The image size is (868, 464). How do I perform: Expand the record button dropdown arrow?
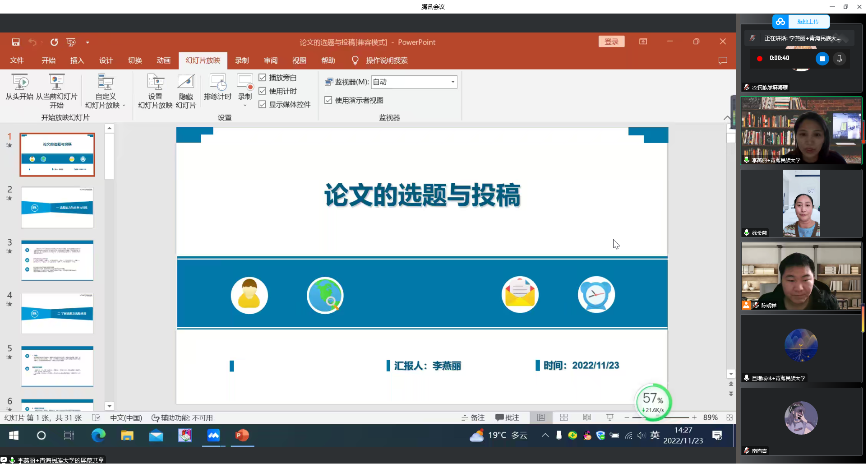coord(245,105)
